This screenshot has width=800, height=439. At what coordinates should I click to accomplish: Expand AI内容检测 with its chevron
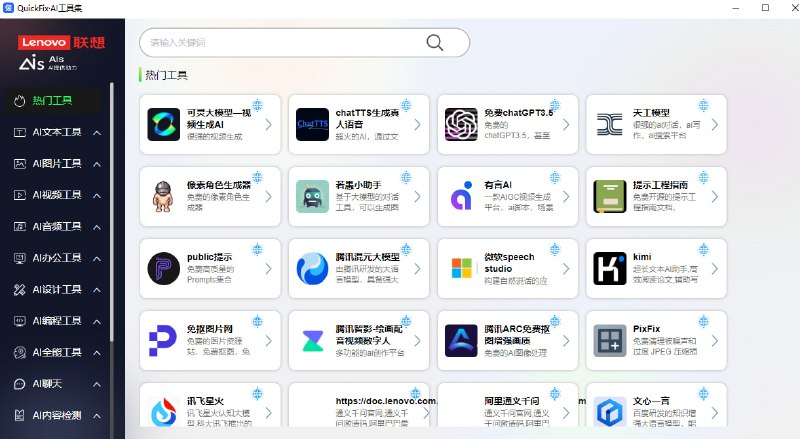[x=97, y=416]
